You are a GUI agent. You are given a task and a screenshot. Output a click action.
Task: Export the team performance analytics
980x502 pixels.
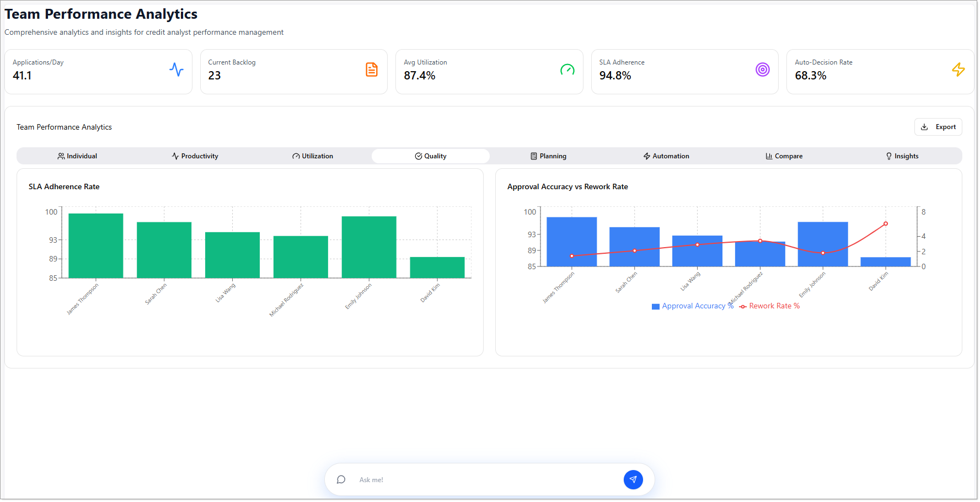(938, 127)
